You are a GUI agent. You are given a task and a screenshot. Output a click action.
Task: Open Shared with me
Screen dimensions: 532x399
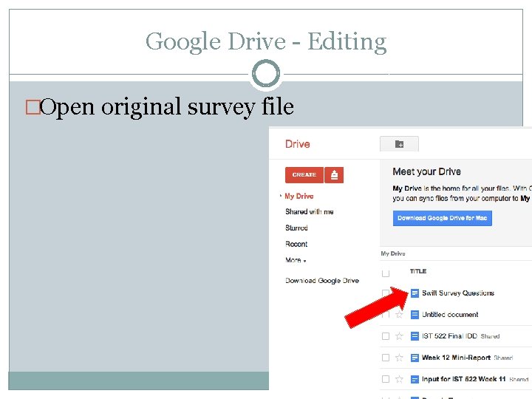click(x=310, y=212)
